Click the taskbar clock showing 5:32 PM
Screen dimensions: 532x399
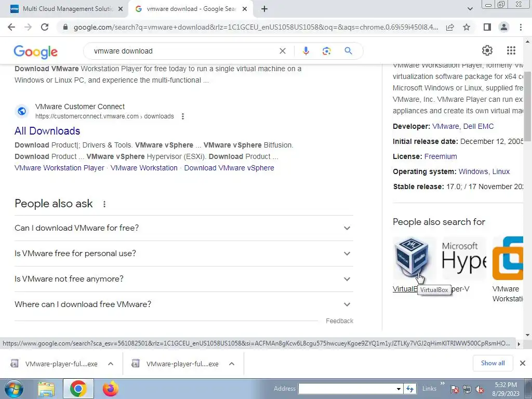point(506,389)
